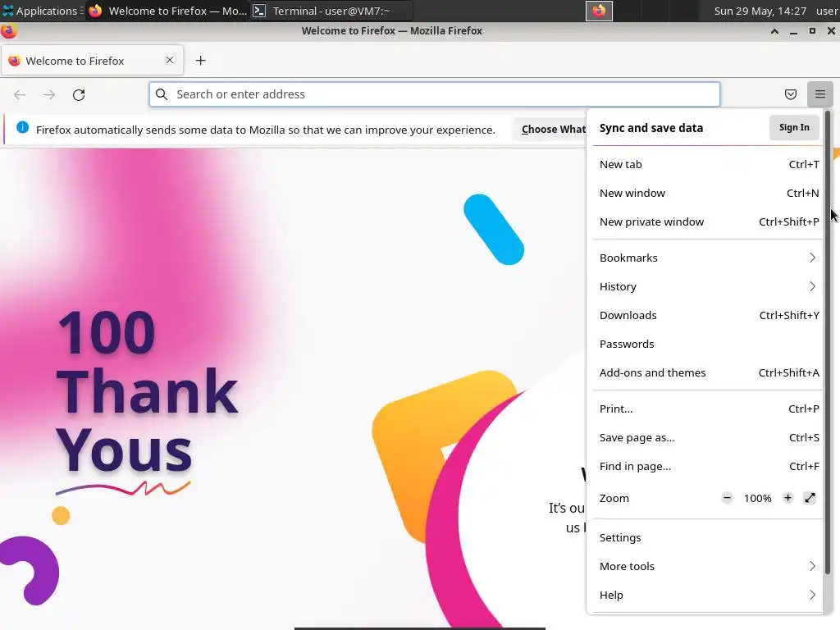Image resolution: width=840 pixels, height=630 pixels.
Task: Click the Sign In button
Action: (x=794, y=127)
